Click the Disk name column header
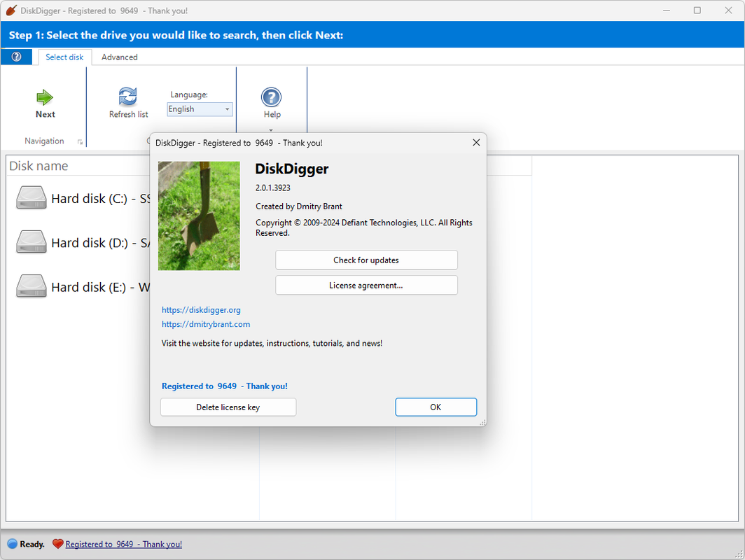The width and height of the screenshot is (745, 560). [x=39, y=166]
